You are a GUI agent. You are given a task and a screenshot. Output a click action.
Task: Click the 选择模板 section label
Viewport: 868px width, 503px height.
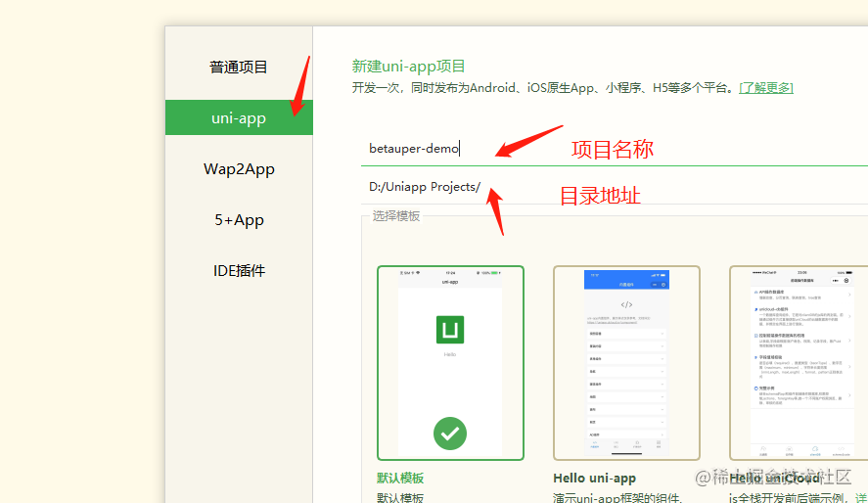(395, 216)
